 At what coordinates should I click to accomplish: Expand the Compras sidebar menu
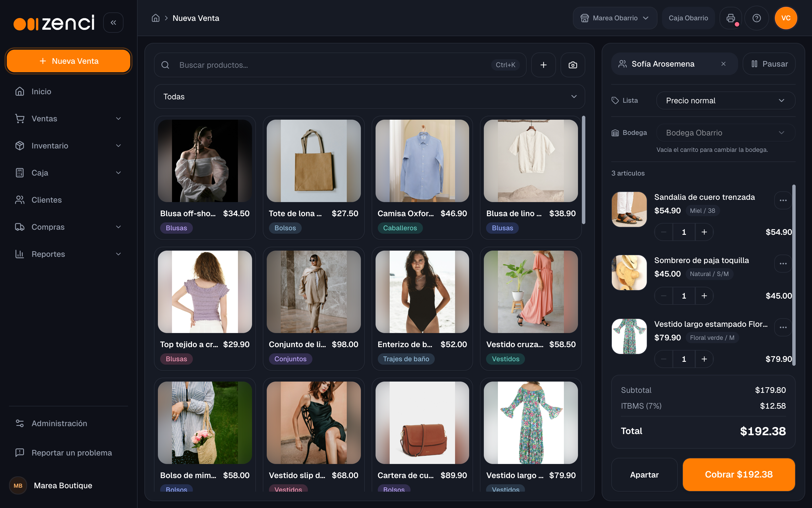coord(68,227)
